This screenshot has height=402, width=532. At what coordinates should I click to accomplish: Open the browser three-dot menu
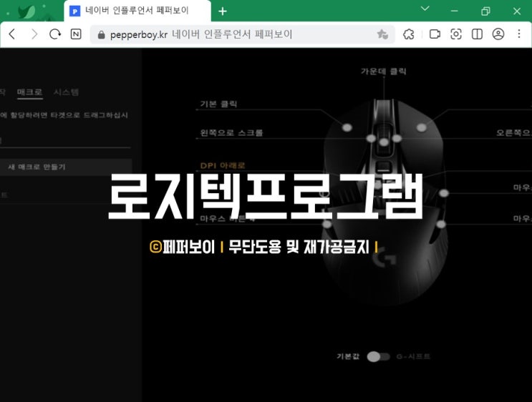[x=519, y=34]
